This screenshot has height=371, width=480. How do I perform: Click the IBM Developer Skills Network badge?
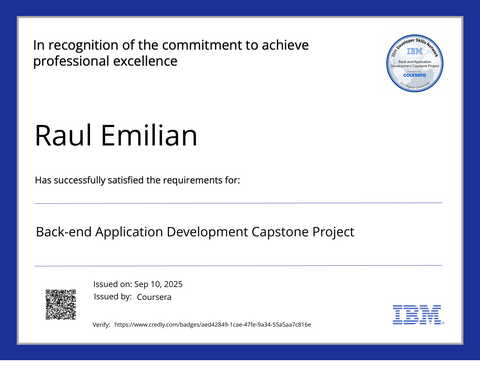[x=415, y=63]
